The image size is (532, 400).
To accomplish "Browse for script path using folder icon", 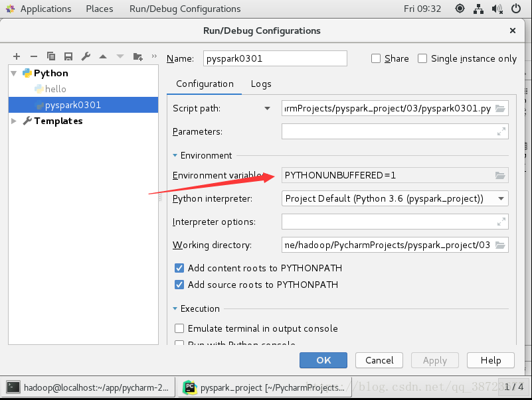I will point(499,109).
